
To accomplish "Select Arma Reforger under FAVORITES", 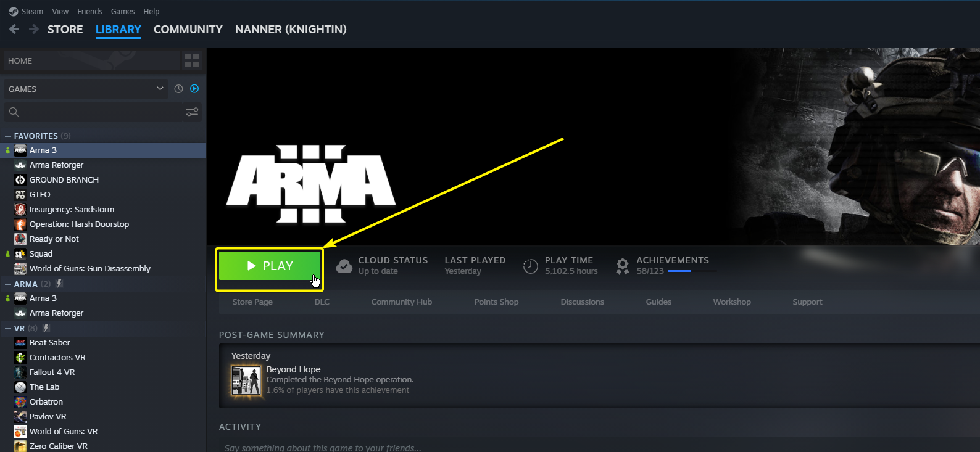I will coord(104,165).
